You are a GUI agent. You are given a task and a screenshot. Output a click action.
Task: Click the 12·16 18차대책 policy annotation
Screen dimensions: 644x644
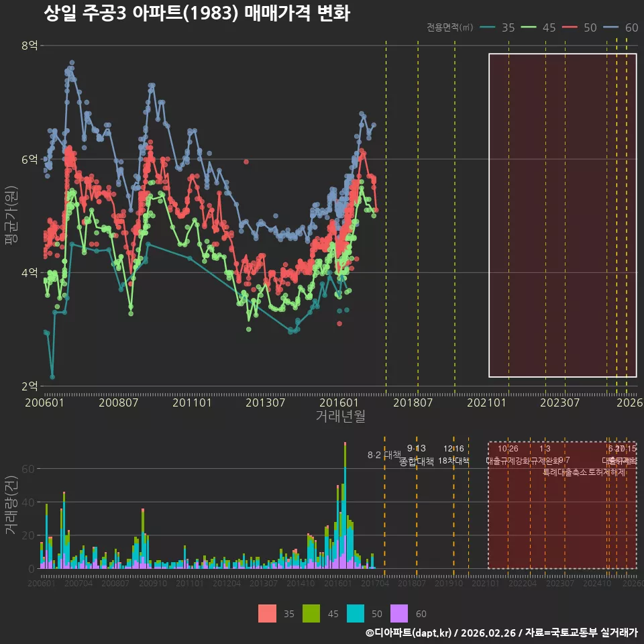pos(453,455)
